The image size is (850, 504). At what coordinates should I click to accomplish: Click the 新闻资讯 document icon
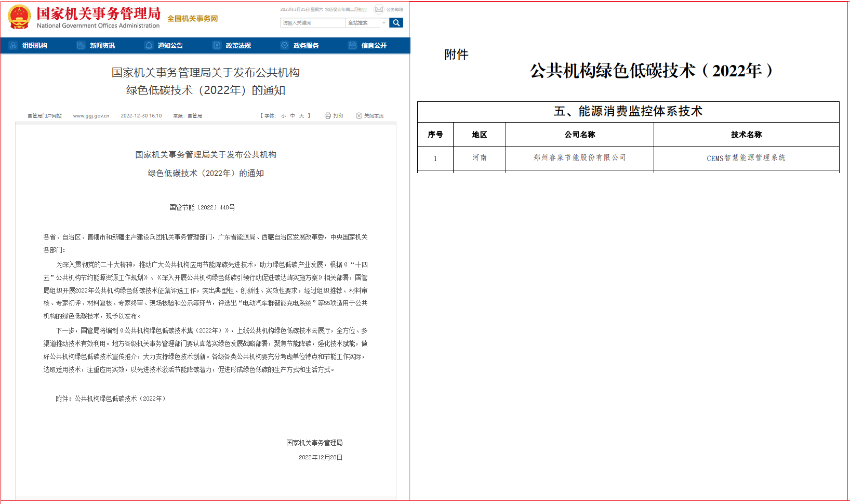[81, 45]
